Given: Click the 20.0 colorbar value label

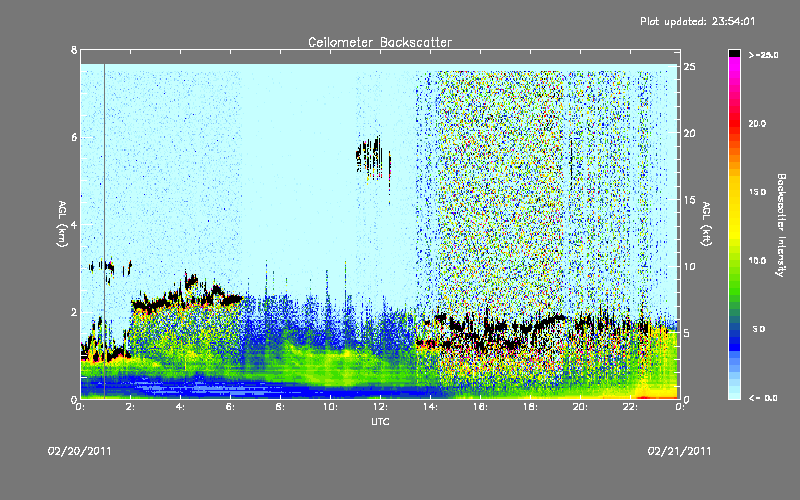Looking at the screenshot, I should [x=757, y=123].
